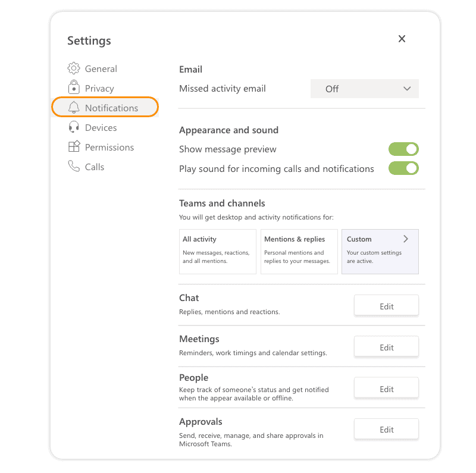Edit Chat notification settings
This screenshot has height=473, width=476.
[x=386, y=306]
